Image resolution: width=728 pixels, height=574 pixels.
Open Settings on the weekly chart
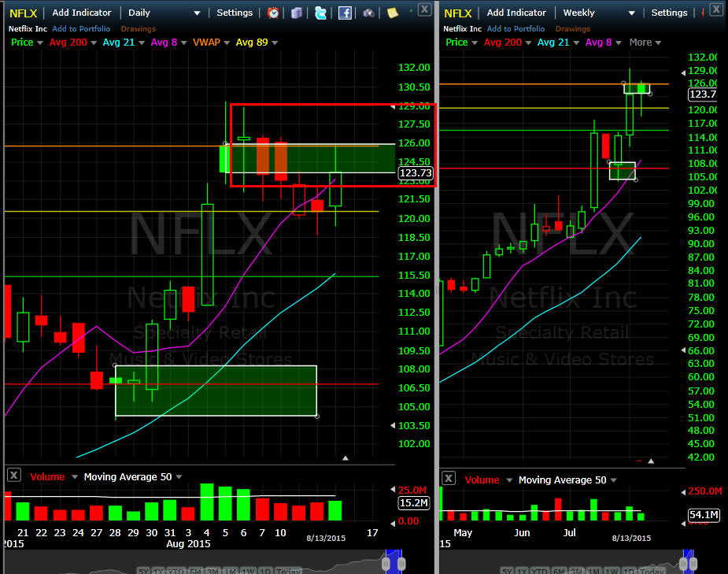coord(669,13)
